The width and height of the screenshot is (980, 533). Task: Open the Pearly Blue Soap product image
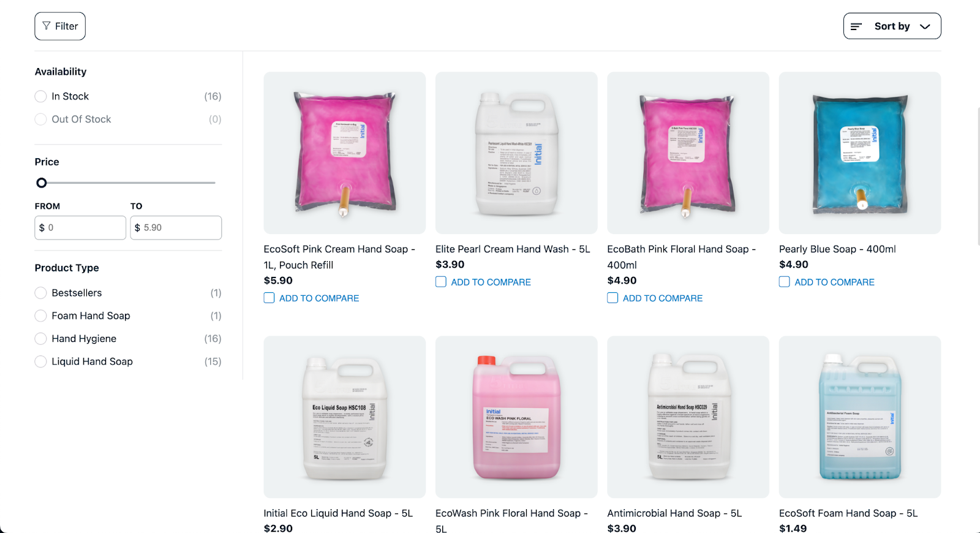pos(860,153)
